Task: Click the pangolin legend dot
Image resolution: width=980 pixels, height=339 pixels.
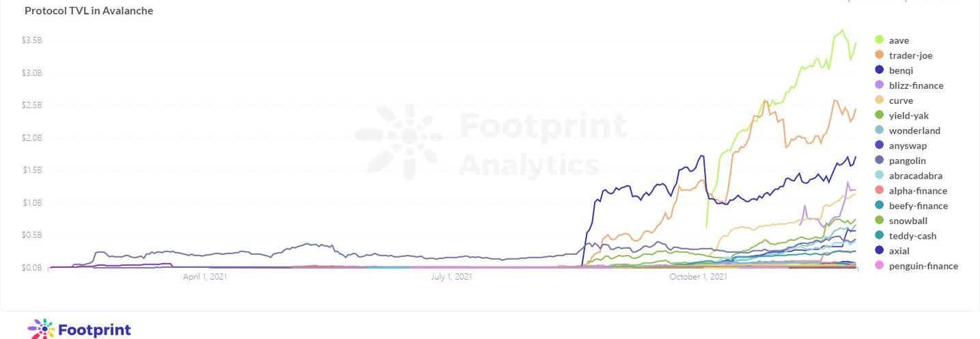Action: coord(879,161)
